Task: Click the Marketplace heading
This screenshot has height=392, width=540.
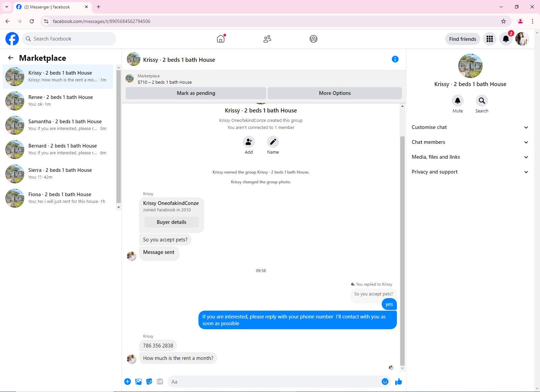Action: pos(43,58)
